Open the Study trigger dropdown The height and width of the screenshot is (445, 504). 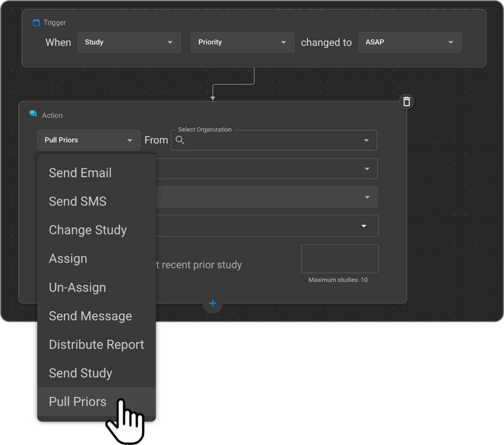129,42
